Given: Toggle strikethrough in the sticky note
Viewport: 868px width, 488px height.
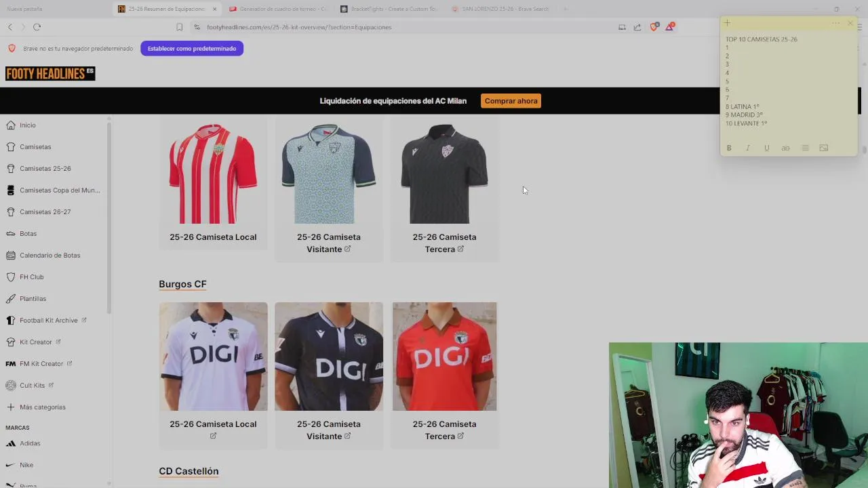Looking at the screenshot, I should (785, 148).
